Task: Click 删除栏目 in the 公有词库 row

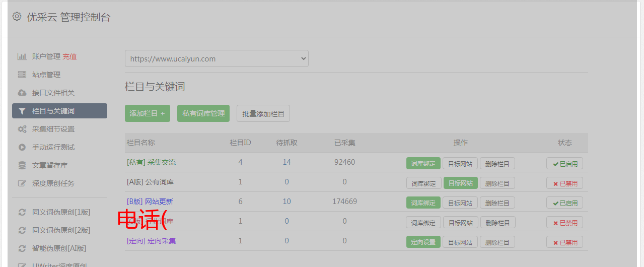Action: [497, 183]
